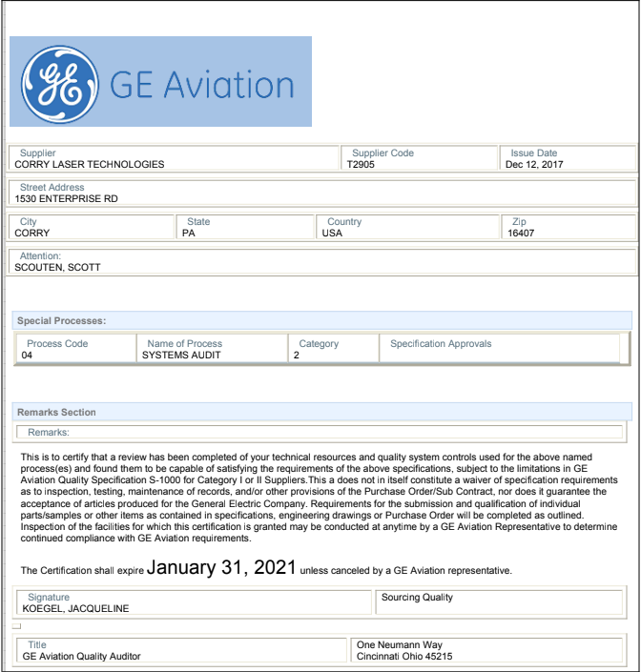The width and height of the screenshot is (641, 672).
Task: Click the Street Address field
Action: pos(322,193)
